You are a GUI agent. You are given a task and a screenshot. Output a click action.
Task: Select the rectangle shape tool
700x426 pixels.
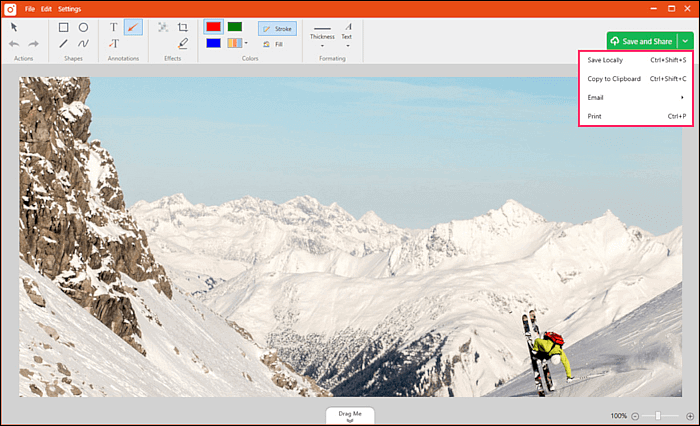coord(64,27)
